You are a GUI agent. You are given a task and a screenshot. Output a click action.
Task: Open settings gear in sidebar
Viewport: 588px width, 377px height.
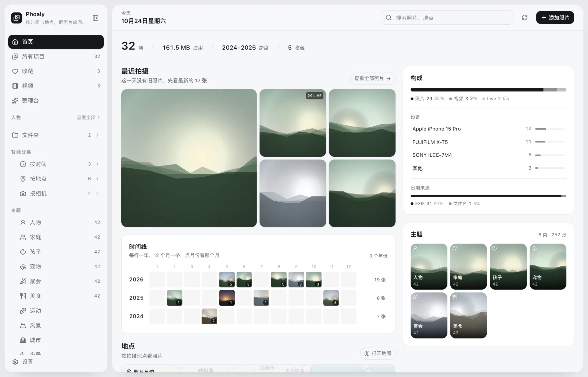[15, 362]
